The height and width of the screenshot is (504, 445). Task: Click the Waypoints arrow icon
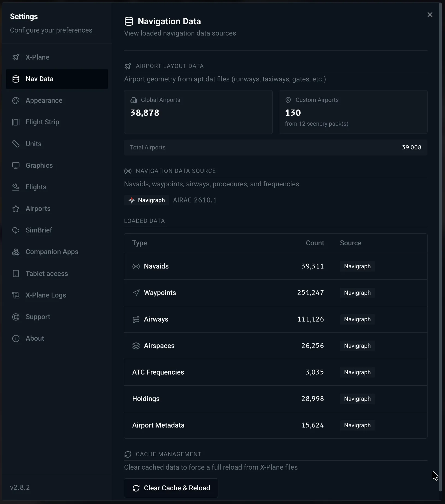136,293
